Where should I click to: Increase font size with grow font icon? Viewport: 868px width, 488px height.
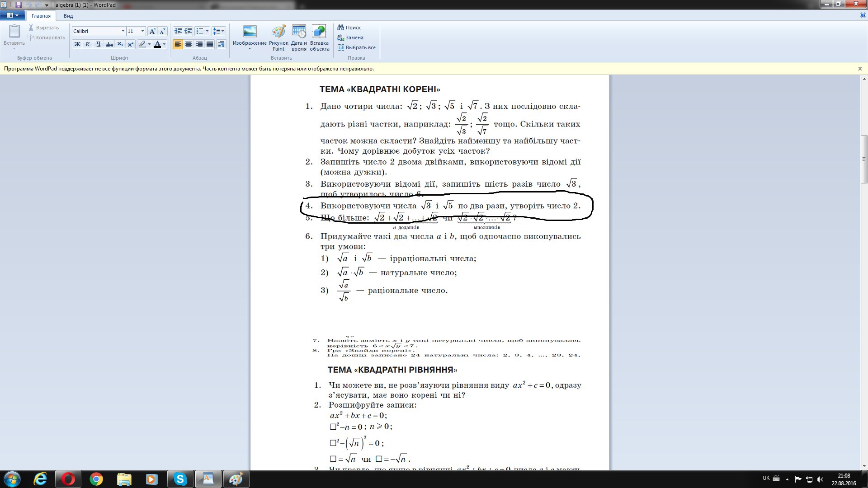[x=152, y=31]
